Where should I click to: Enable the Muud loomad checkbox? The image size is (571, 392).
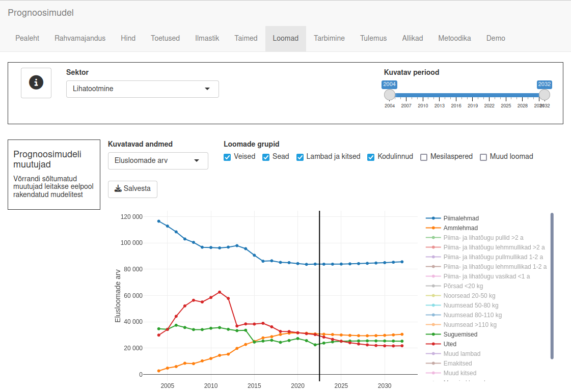coord(483,157)
